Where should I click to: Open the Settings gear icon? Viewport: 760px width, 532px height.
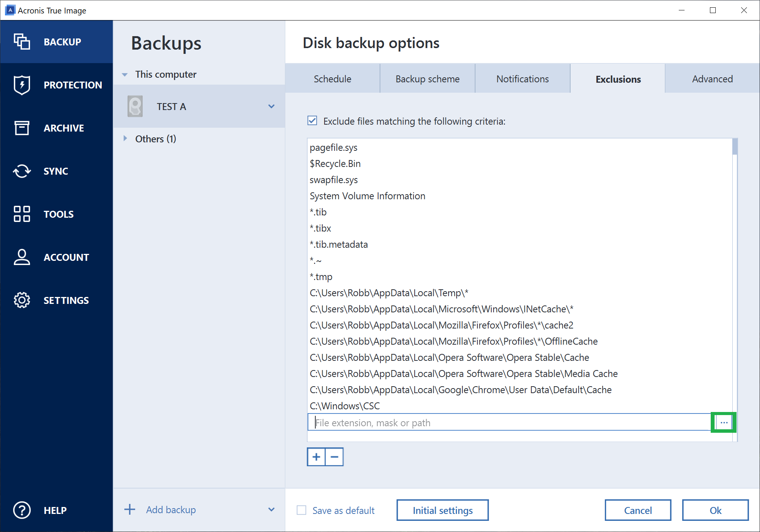pyautogui.click(x=22, y=300)
